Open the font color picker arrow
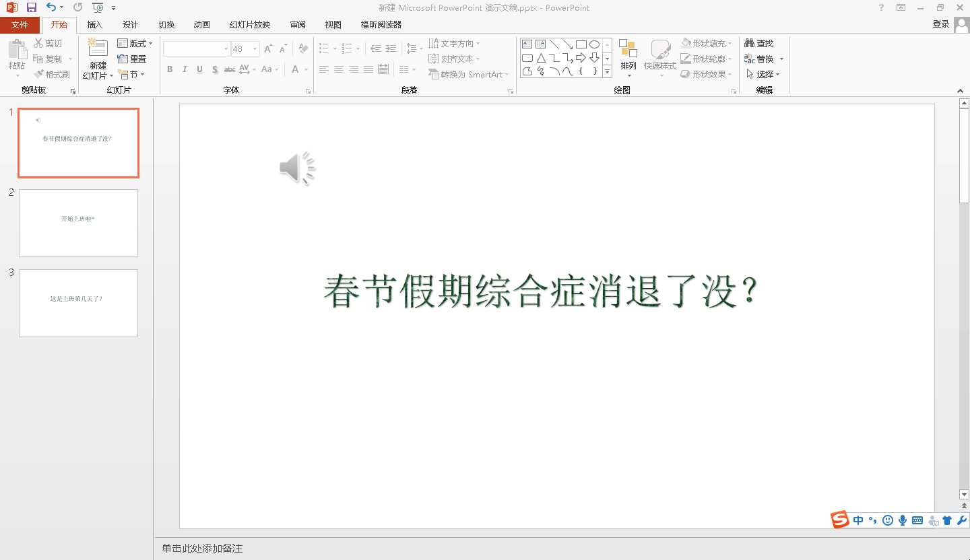The height and width of the screenshot is (560, 970). (x=304, y=69)
